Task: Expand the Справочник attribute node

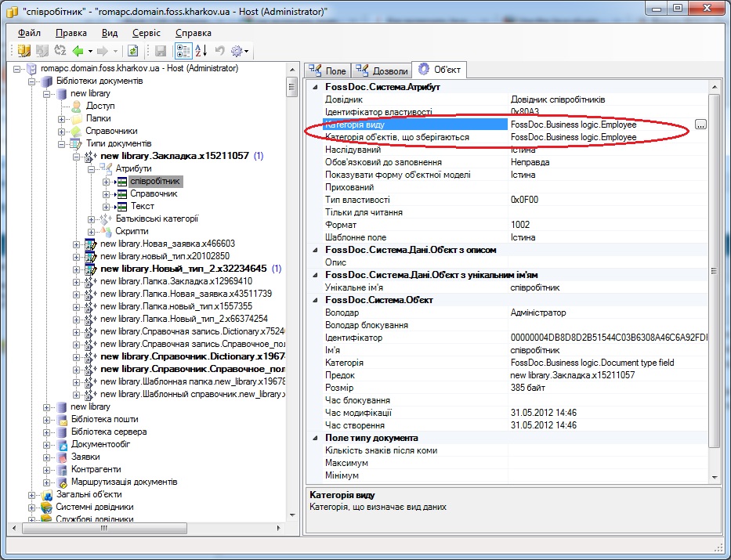Action: 106,194
